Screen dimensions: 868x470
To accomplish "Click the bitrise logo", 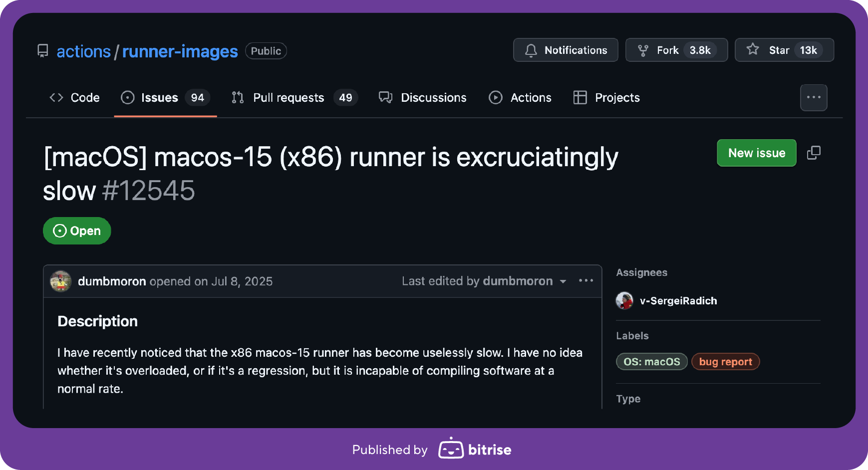I will 475,449.
